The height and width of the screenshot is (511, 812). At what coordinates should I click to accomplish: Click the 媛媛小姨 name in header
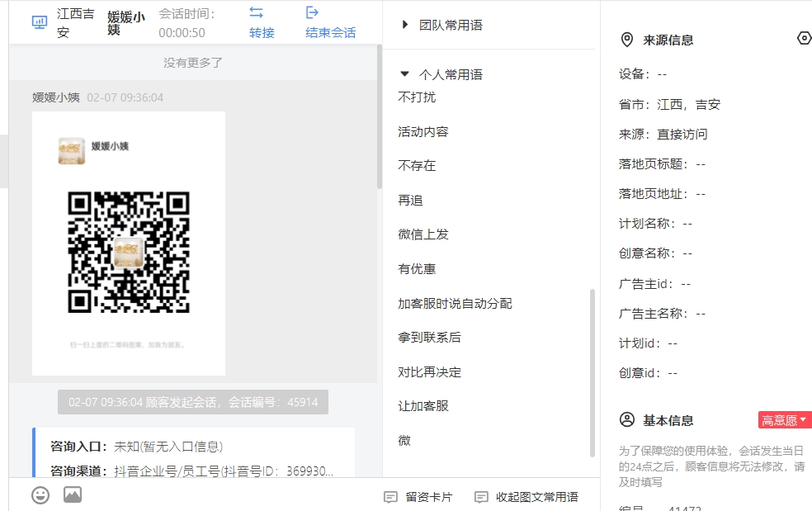click(125, 23)
